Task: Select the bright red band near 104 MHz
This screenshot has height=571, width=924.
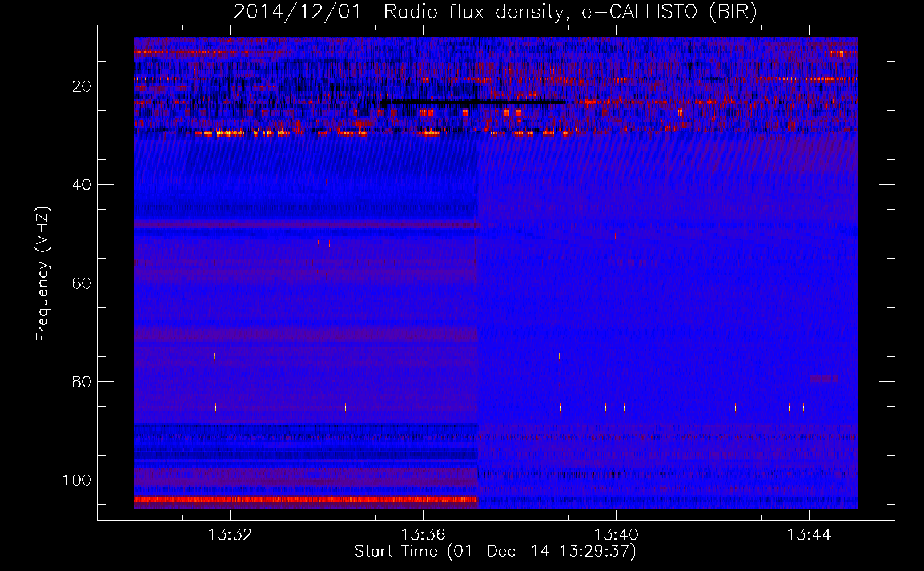Action: (306, 500)
